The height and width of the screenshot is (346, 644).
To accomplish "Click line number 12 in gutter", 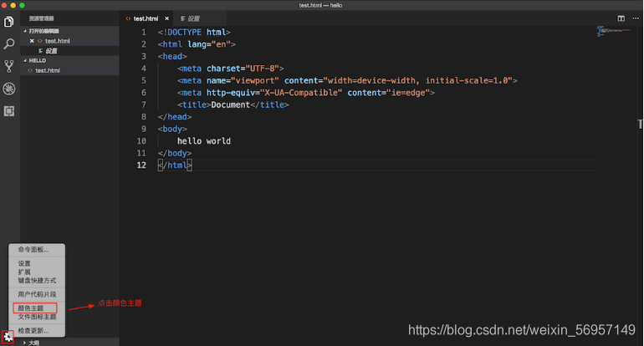I will point(141,165).
